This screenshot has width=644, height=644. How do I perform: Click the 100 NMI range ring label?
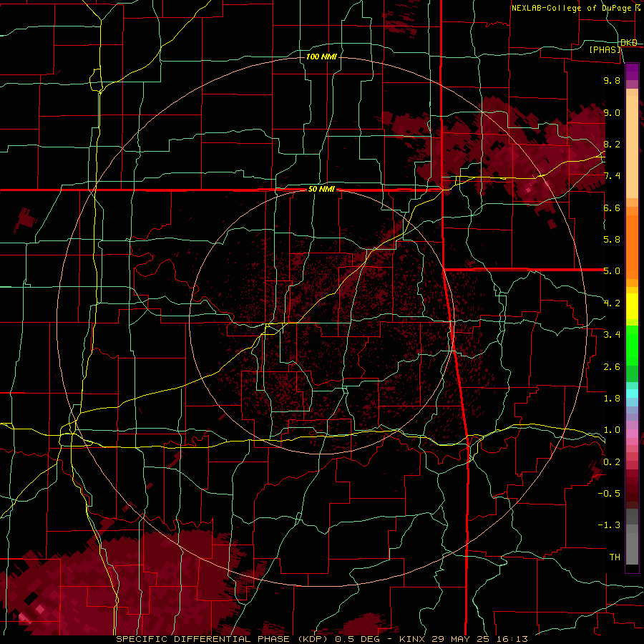point(321,57)
